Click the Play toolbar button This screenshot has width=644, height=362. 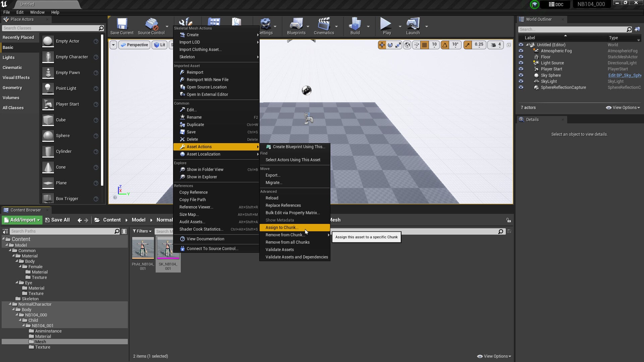387,26
